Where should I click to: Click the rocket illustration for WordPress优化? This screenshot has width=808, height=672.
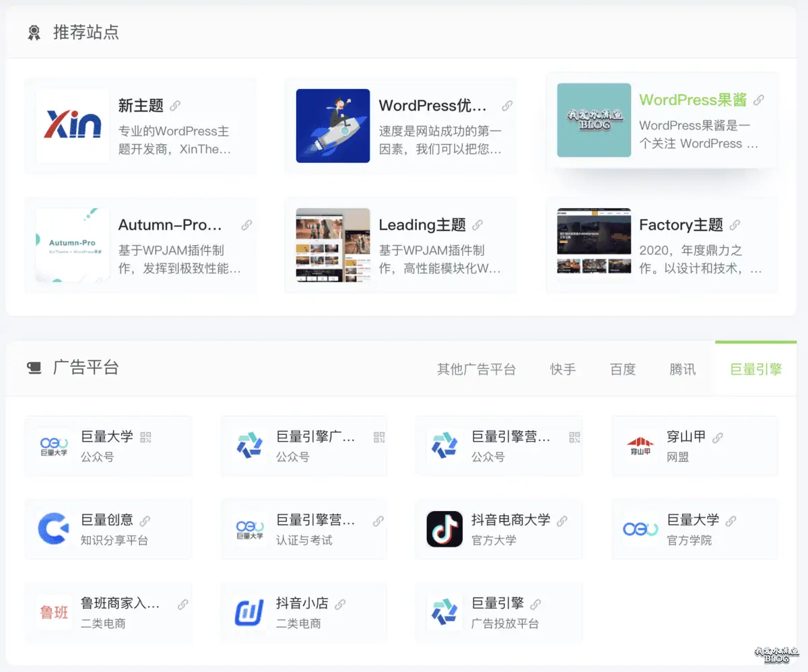pyautogui.click(x=331, y=125)
